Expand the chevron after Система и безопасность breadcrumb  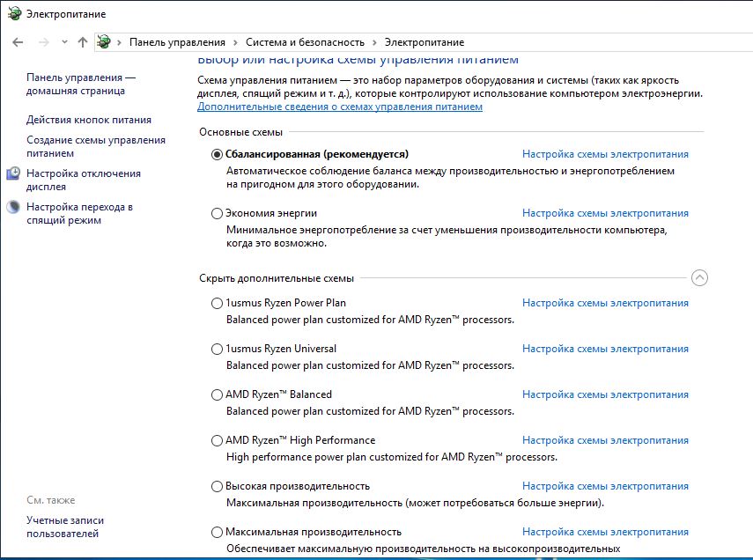point(374,42)
